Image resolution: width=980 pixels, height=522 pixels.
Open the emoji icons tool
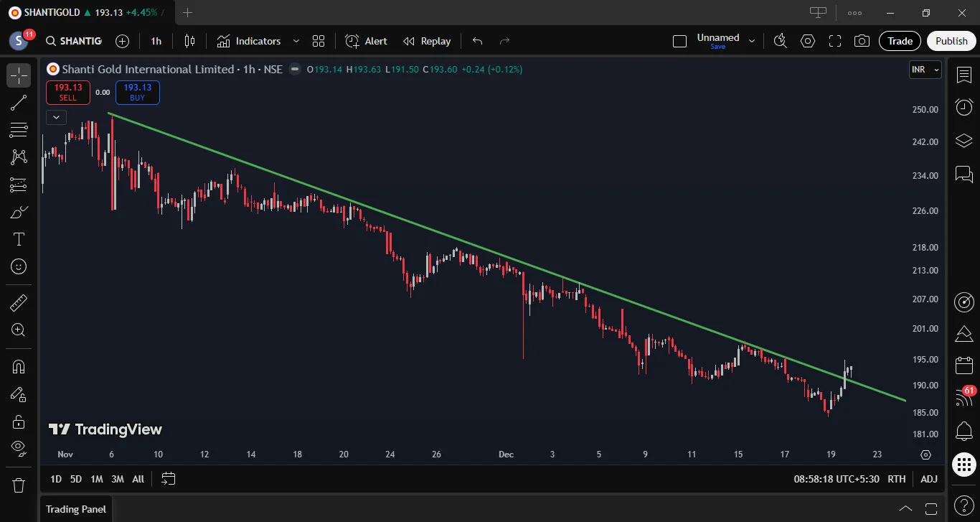click(x=19, y=266)
